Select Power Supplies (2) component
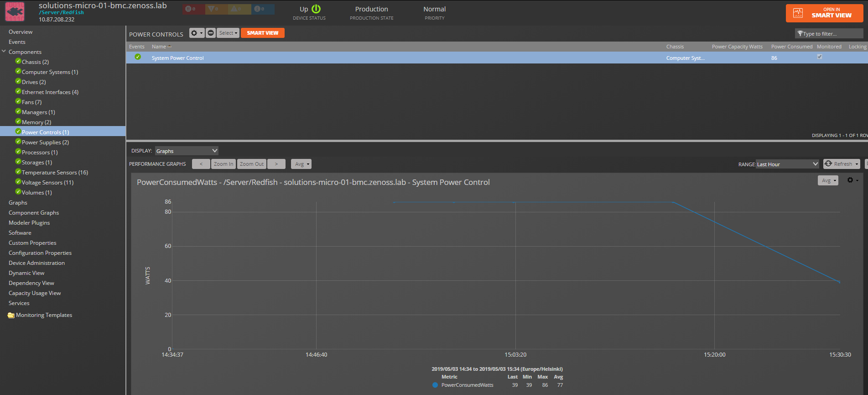This screenshot has width=868, height=395. [x=45, y=142]
